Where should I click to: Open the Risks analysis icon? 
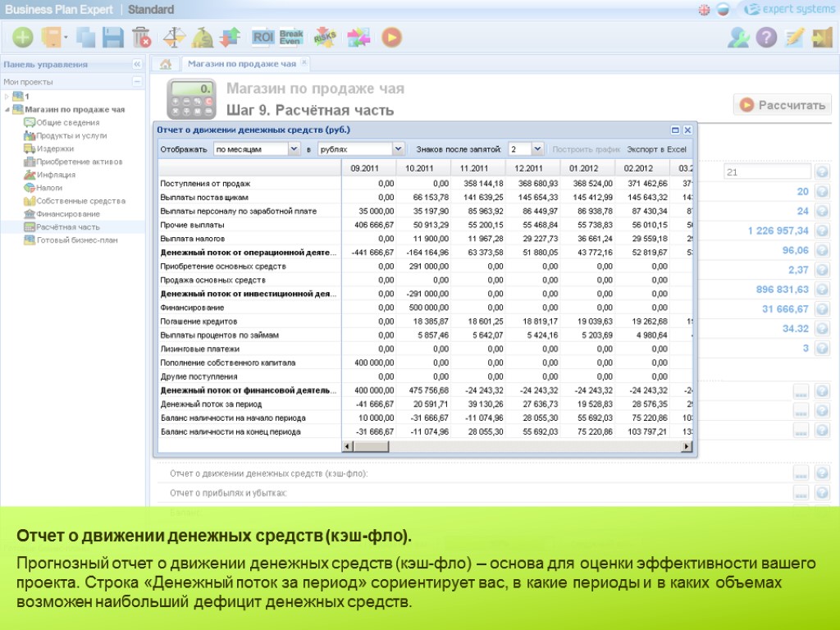[x=325, y=37]
